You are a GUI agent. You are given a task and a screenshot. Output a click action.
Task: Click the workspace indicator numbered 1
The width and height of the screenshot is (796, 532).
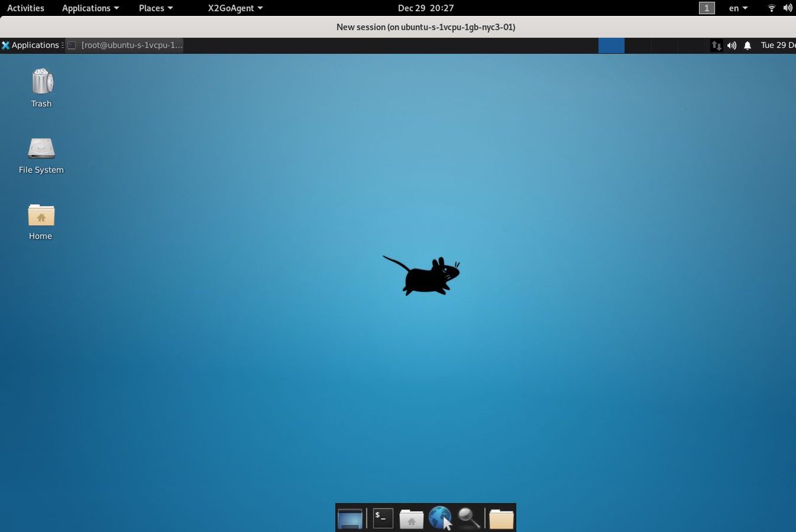(707, 9)
